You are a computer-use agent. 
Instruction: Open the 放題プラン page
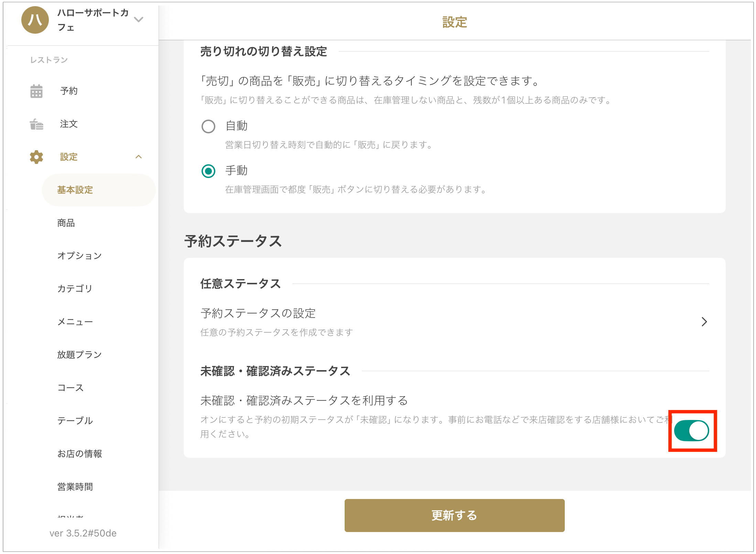tap(79, 355)
